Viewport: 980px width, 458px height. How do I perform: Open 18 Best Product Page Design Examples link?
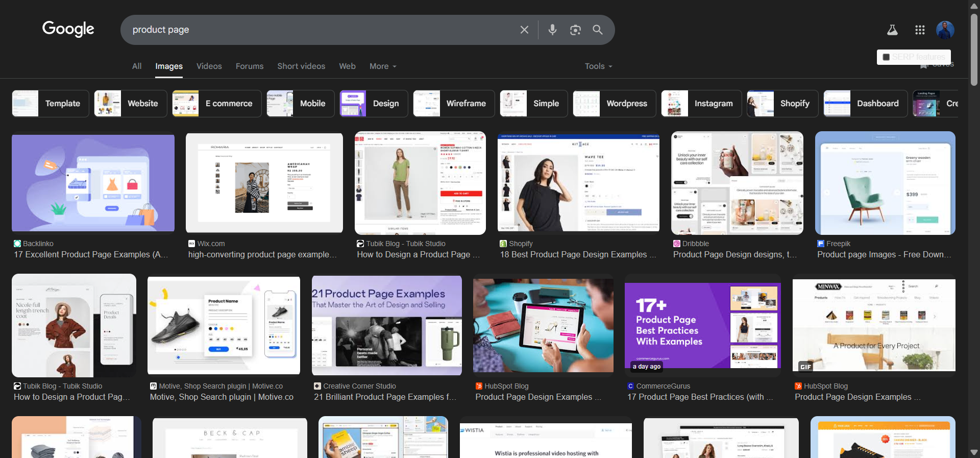[578, 254]
